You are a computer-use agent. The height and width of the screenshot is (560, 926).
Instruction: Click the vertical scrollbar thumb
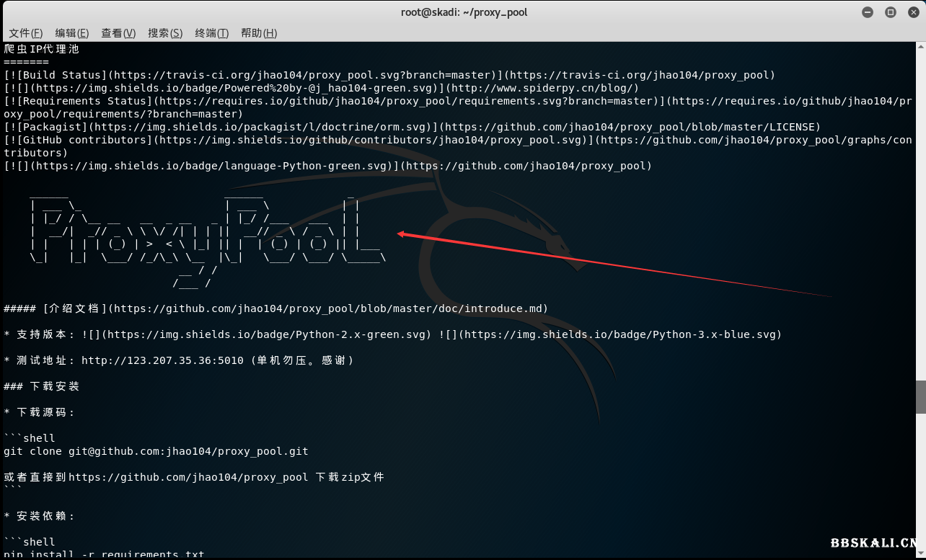point(920,396)
